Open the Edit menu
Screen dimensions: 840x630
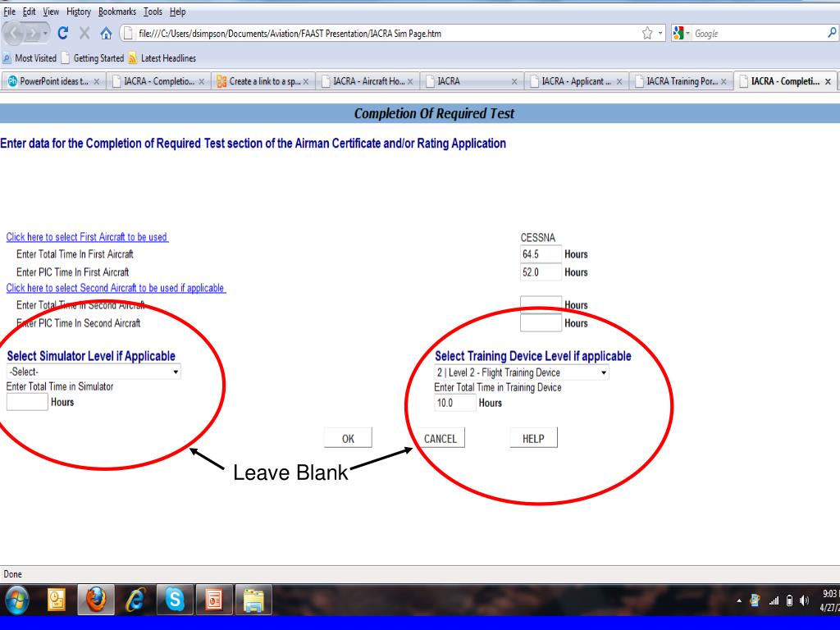click(29, 11)
